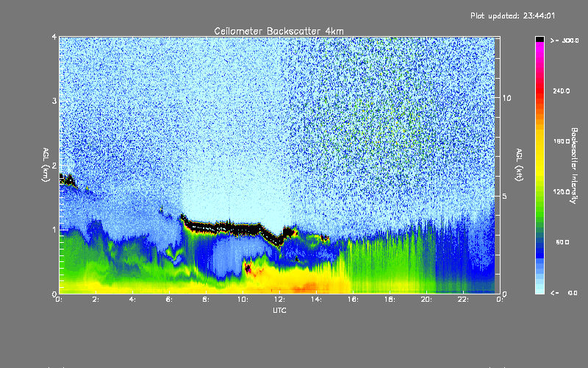Select the '22:' hour tick on UTC axis
The image size is (588, 368).
pyautogui.click(x=463, y=300)
